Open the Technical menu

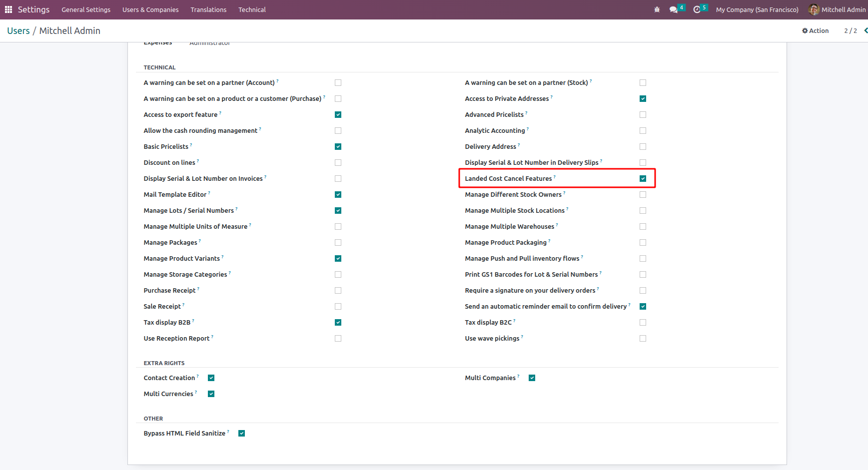click(252, 9)
